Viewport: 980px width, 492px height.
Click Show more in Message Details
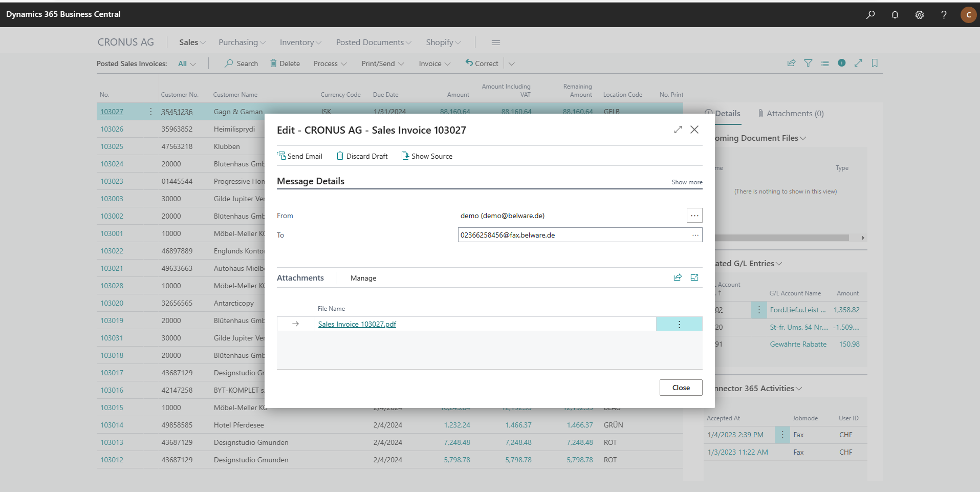[x=687, y=182]
